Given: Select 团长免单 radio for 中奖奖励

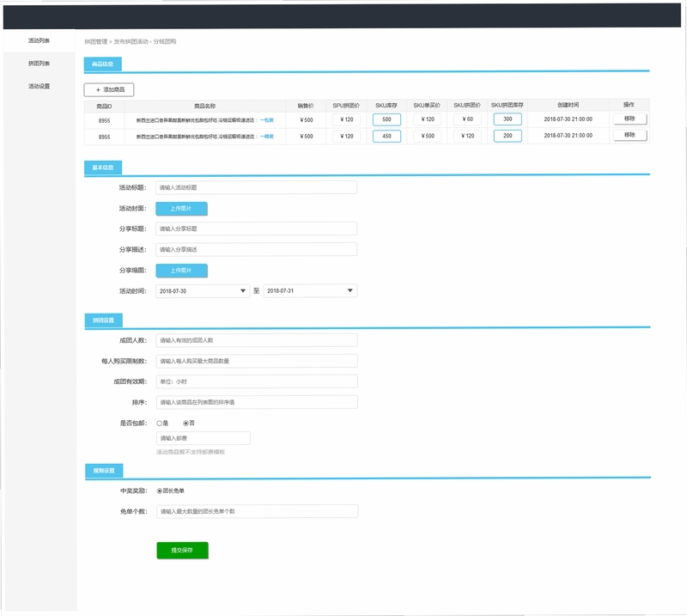Looking at the screenshot, I should click(160, 491).
